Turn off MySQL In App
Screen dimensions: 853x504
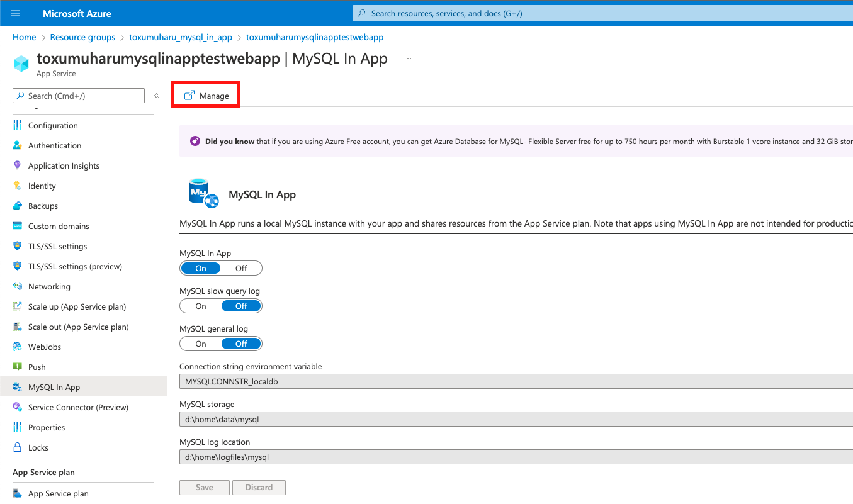click(x=241, y=268)
